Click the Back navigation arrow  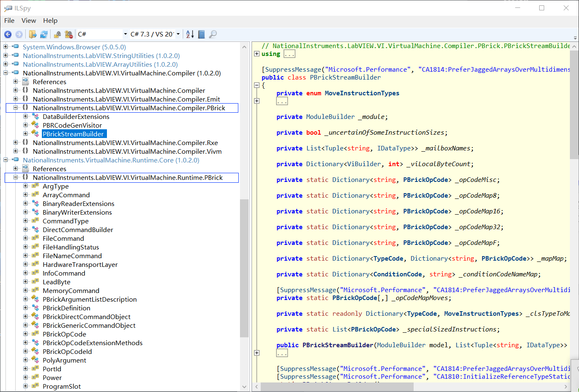pos(8,34)
